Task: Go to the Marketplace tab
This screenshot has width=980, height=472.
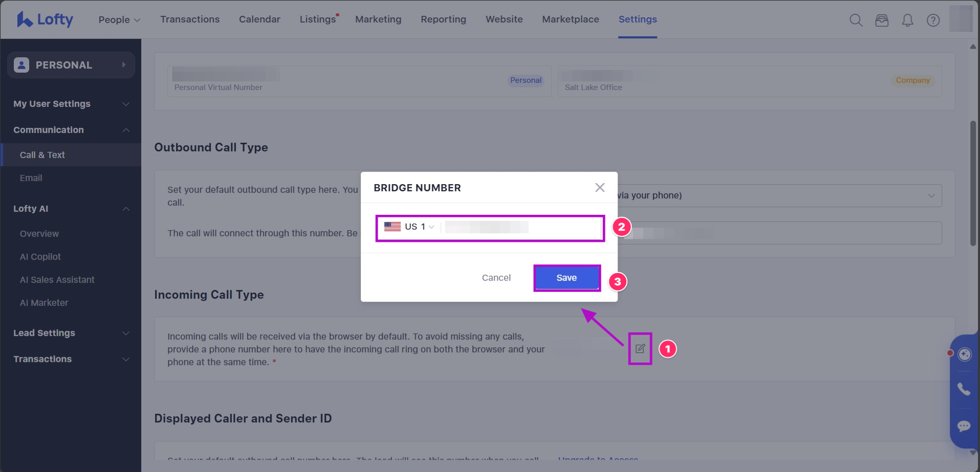Action: tap(570, 19)
